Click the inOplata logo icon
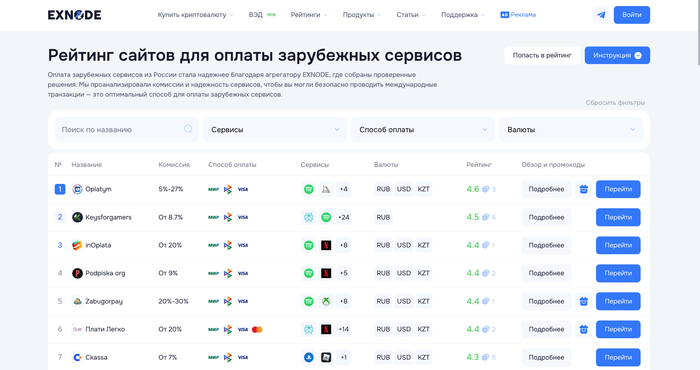The width and height of the screenshot is (700, 370). tap(77, 245)
